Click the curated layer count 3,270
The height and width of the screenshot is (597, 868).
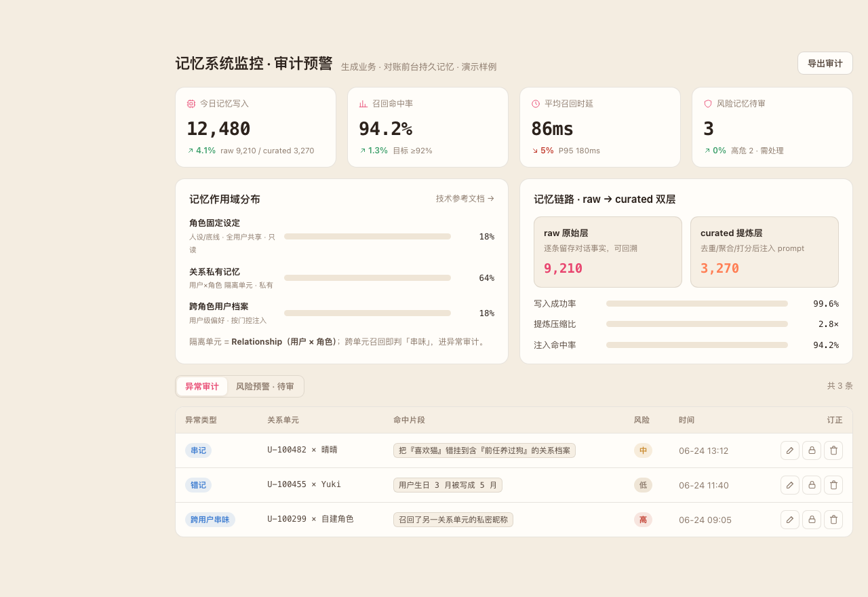(719, 268)
